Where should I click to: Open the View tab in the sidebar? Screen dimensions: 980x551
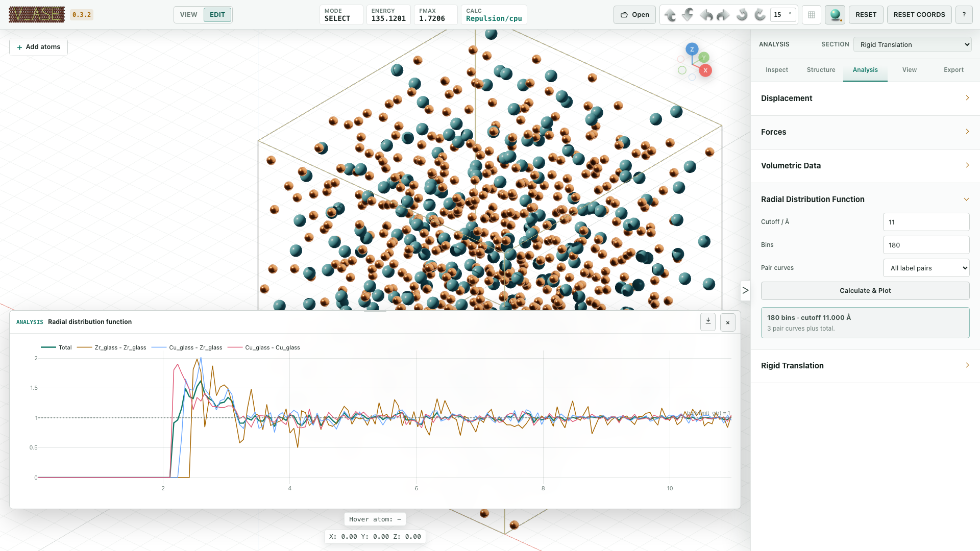[909, 70]
